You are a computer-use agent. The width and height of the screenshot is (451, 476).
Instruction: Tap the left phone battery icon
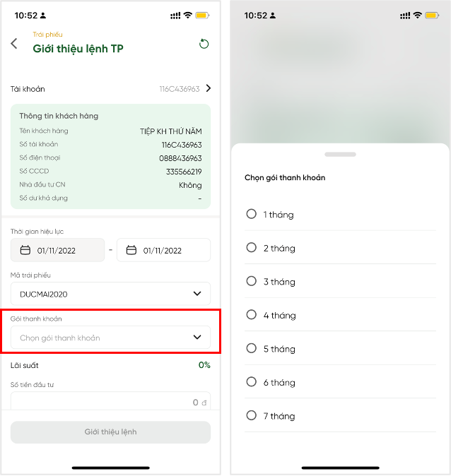[202, 15]
